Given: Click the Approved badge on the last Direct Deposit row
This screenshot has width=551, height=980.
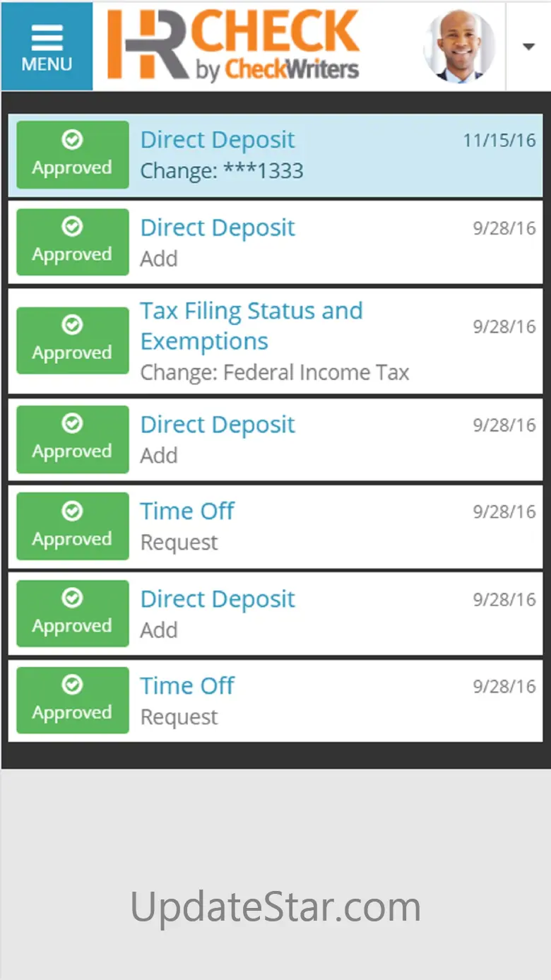Looking at the screenshot, I should tap(72, 613).
